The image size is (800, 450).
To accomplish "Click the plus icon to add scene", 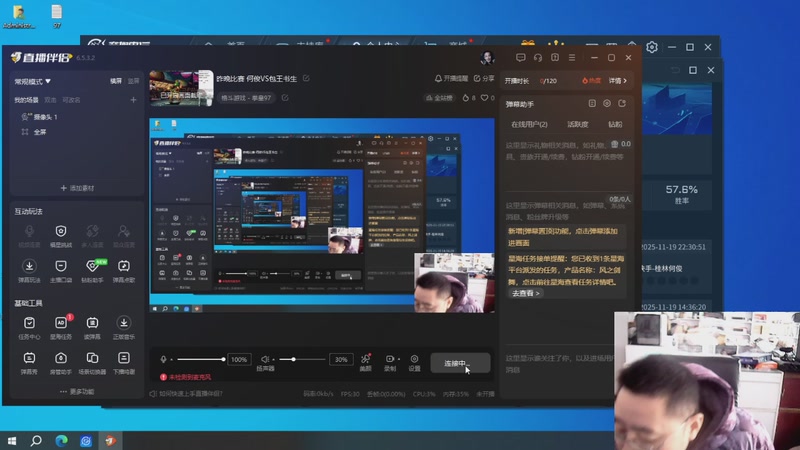I will point(133,100).
